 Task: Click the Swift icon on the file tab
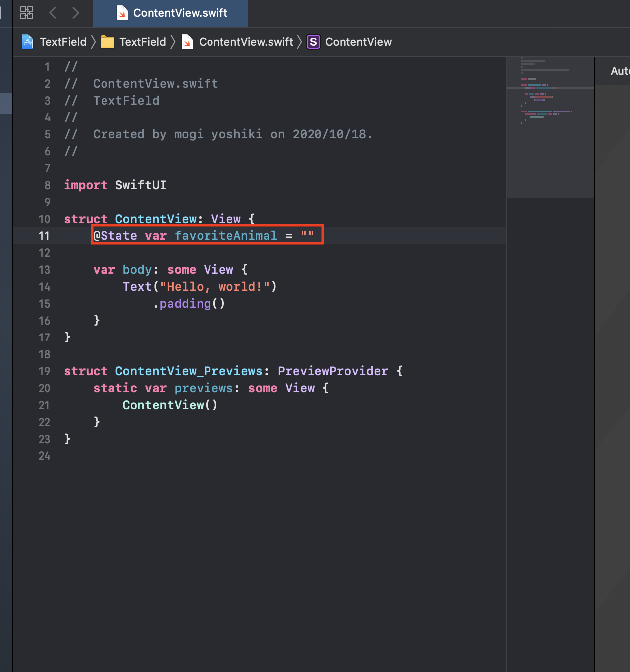[122, 13]
